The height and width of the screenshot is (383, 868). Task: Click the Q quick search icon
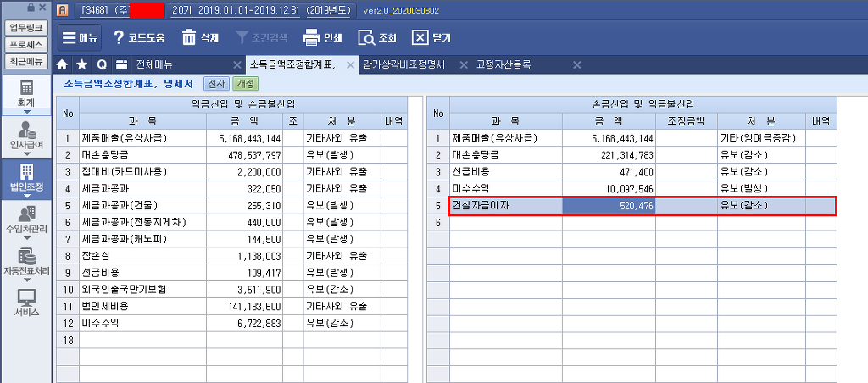click(102, 64)
